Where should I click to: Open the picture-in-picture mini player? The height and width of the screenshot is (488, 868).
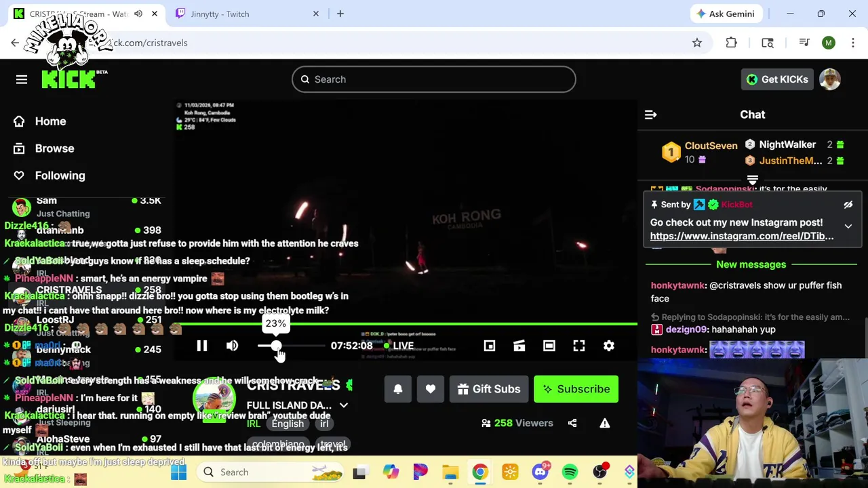(x=490, y=346)
